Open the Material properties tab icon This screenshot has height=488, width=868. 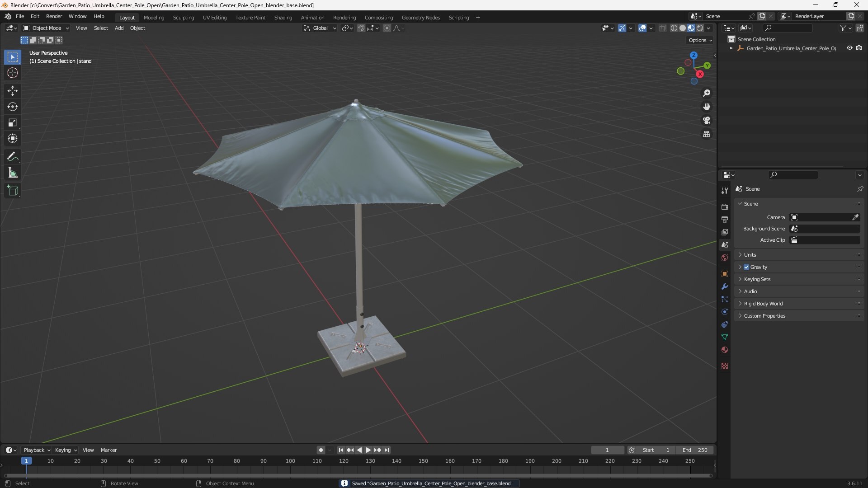pos(725,350)
